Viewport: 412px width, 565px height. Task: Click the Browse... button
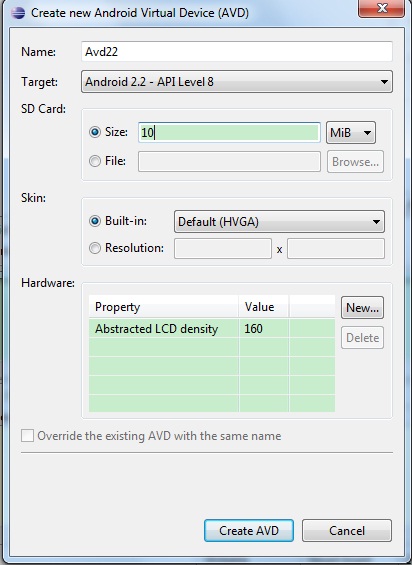tap(355, 162)
